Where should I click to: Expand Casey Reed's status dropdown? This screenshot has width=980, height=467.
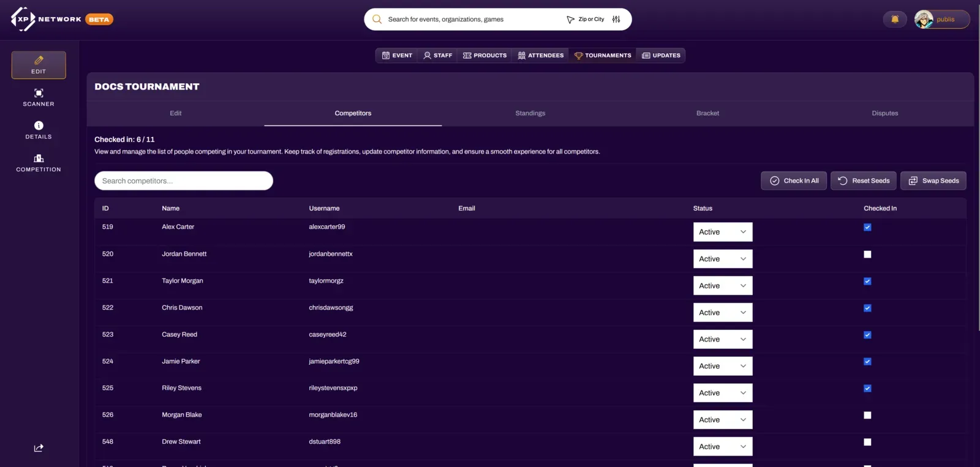click(x=723, y=340)
